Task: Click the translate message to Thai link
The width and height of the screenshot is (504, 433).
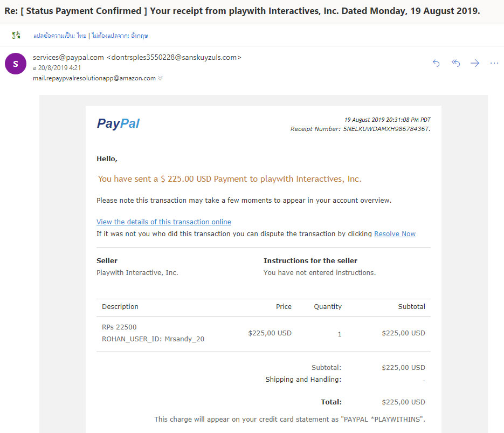Action: point(59,36)
